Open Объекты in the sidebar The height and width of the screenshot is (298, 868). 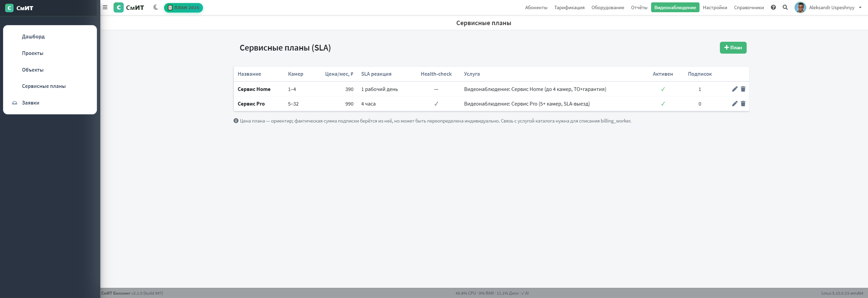(33, 70)
